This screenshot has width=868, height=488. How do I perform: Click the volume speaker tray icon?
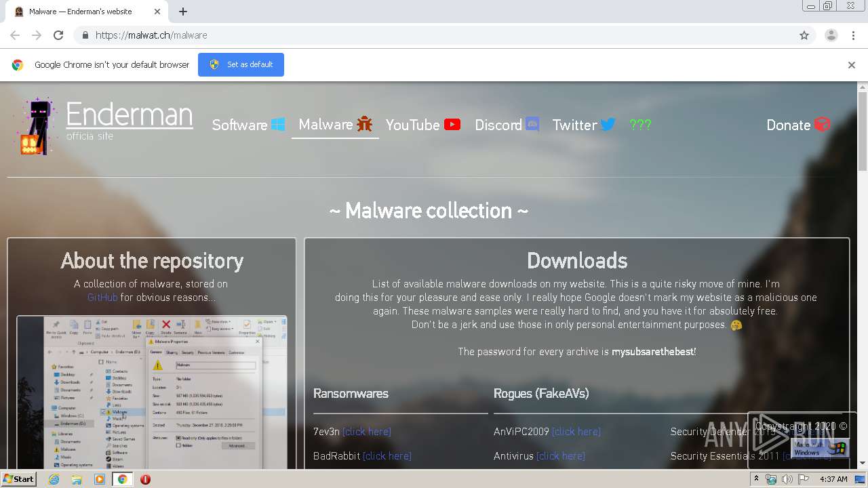(787, 479)
